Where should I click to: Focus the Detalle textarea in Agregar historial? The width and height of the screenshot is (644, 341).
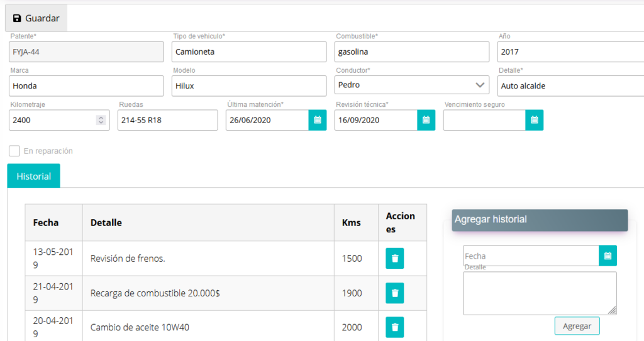coord(540,293)
